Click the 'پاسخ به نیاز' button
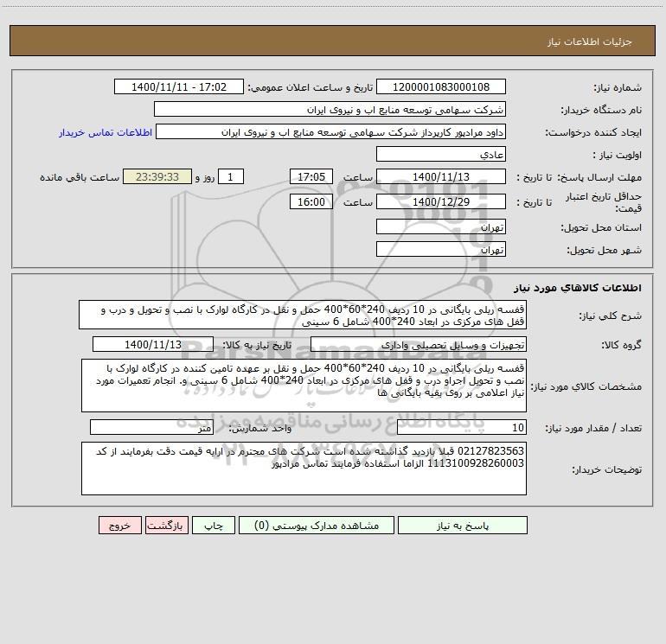This screenshot has height=644, width=666. (x=462, y=526)
